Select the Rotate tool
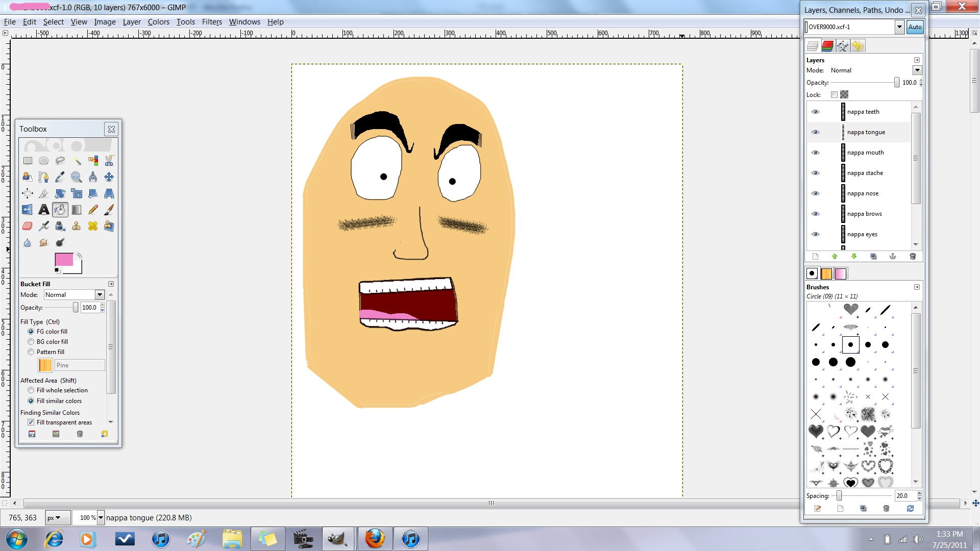Image resolution: width=980 pixels, height=551 pixels. (60, 193)
